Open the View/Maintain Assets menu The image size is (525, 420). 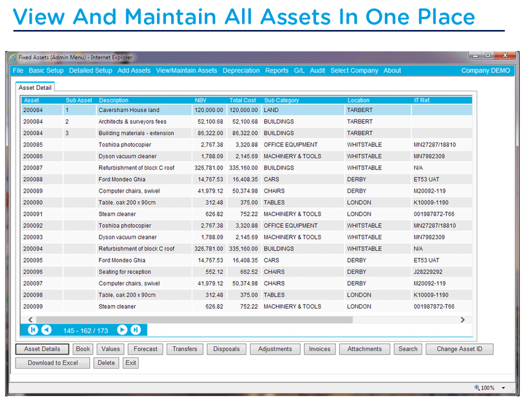tap(186, 71)
